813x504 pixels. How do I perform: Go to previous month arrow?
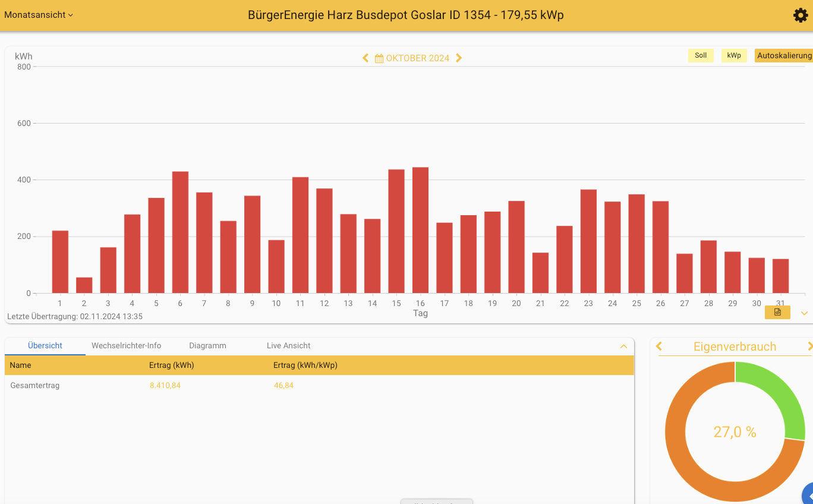pos(365,58)
